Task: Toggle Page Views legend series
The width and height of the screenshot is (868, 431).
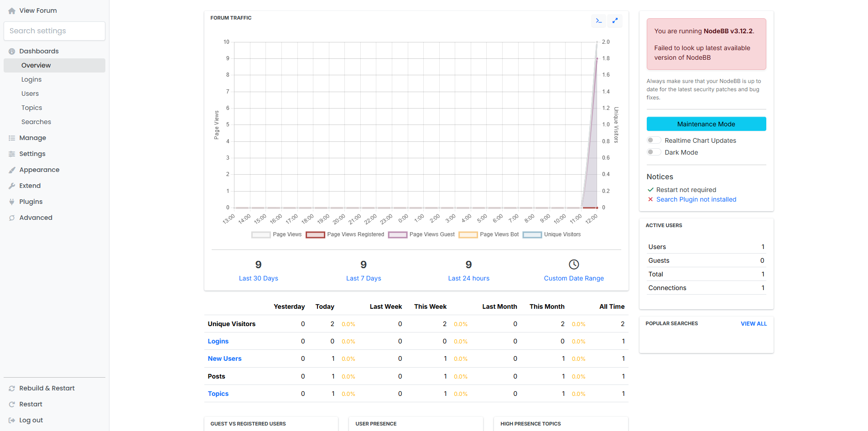Action: pyautogui.click(x=276, y=234)
